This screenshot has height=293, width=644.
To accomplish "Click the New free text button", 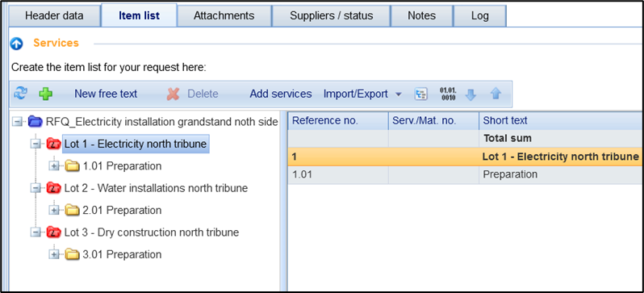I will coord(106,94).
